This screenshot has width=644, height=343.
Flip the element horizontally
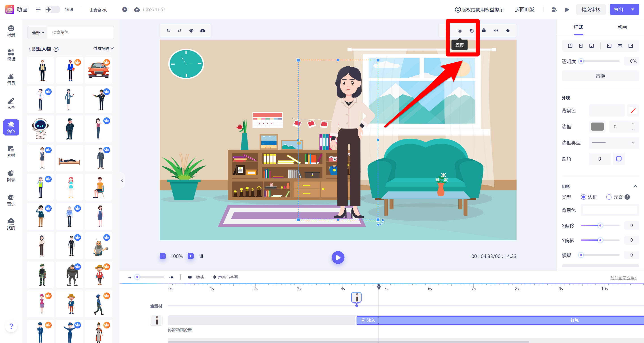(496, 30)
